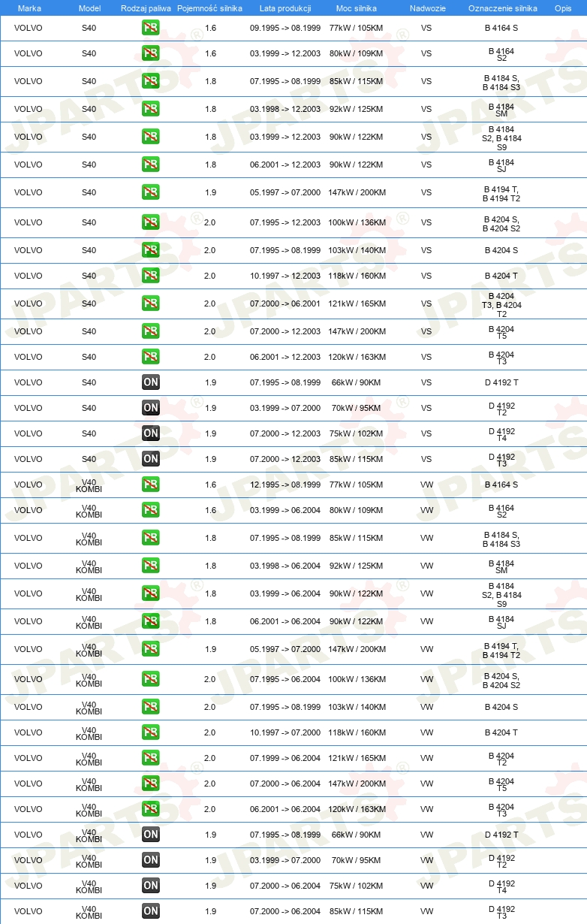
Task: Click diesel ON icon for S40 75kW / 102KM
Action: (150, 433)
